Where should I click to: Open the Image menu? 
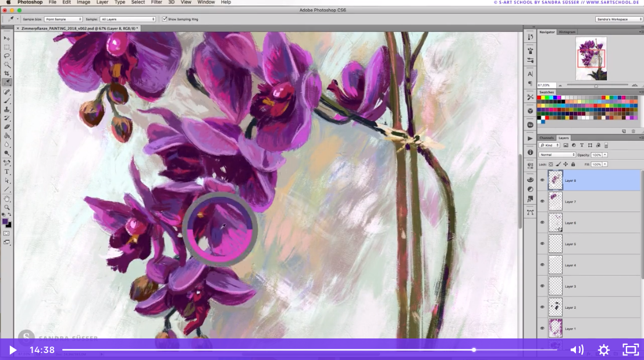(83, 2)
